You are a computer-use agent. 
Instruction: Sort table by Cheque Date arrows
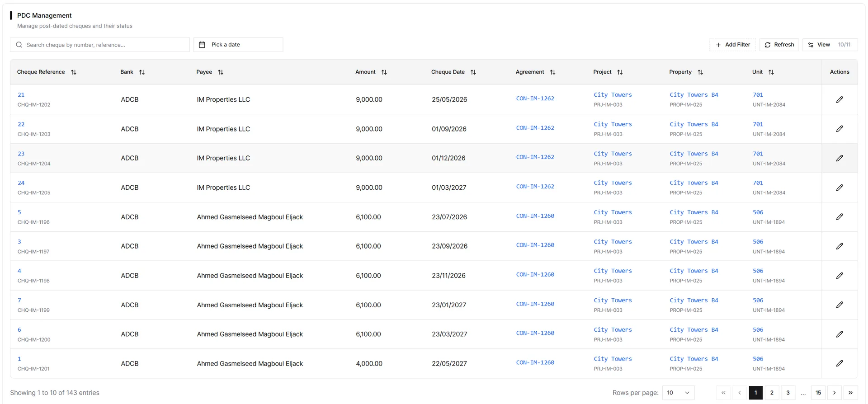coord(473,72)
